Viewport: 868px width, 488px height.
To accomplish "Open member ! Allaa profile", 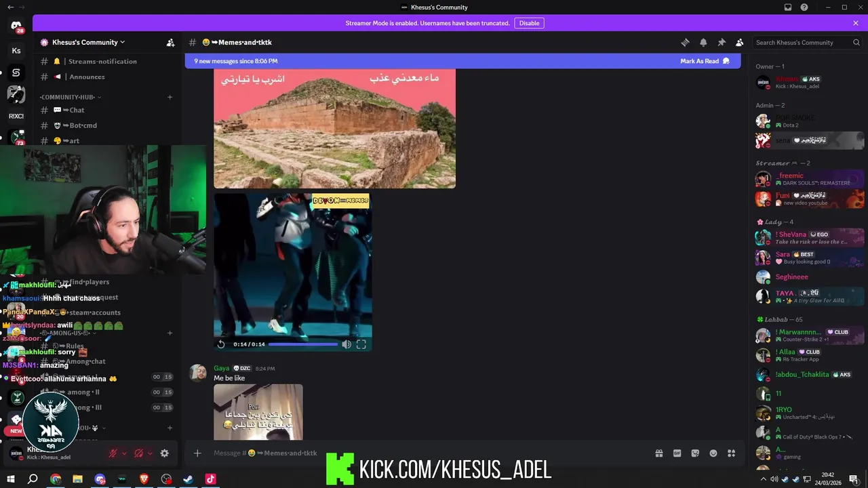I will click(809, 355).
